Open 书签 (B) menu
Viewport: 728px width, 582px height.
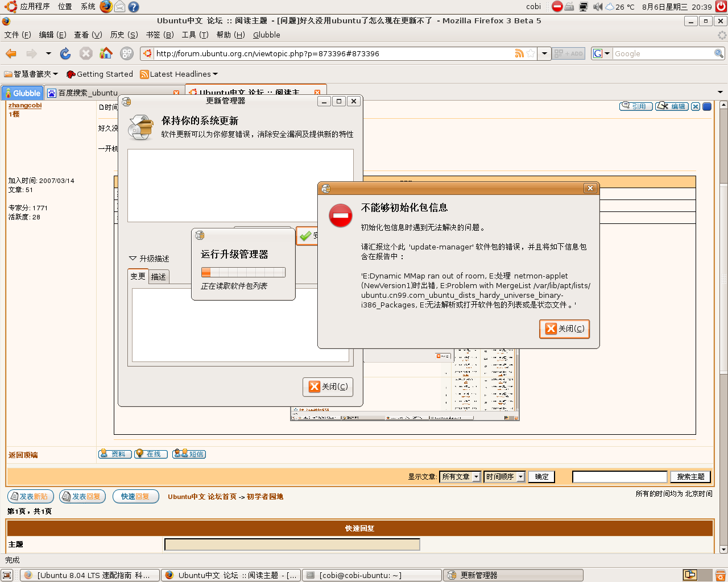click(x=160, y=35)
